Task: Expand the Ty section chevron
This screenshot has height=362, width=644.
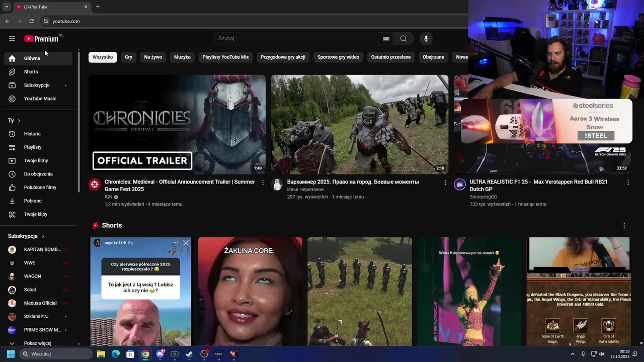Action: pyautogui.click(x=19, y=121)
